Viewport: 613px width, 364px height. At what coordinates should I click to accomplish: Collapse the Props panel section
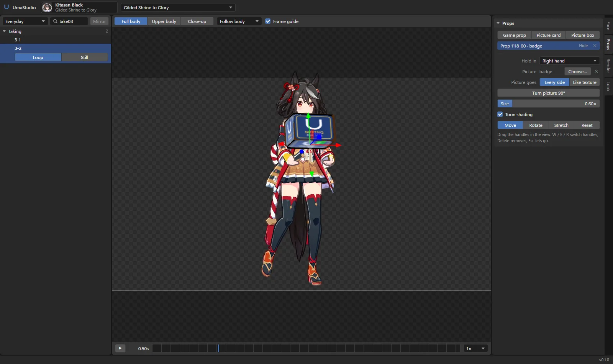tap(498, 23)
